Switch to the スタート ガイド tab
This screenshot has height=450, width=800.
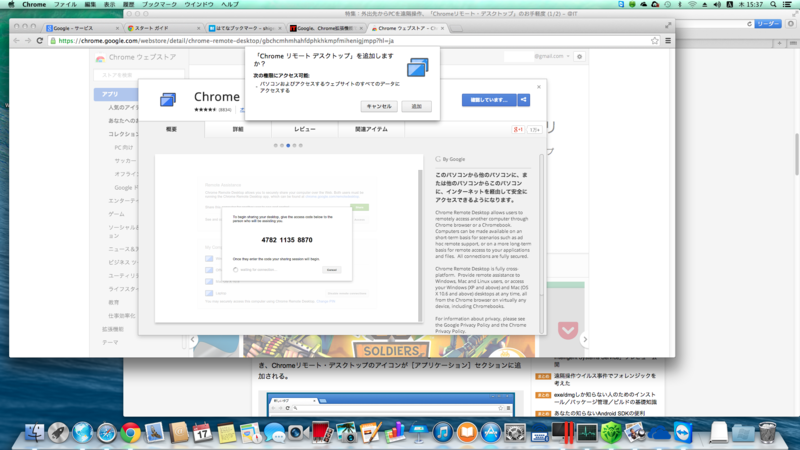pyautogui.click(x=163, y=28)
